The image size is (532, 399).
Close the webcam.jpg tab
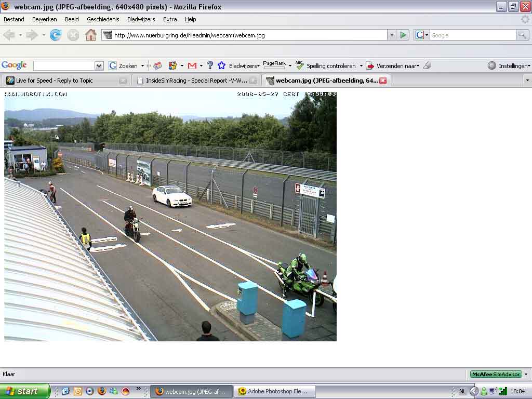[x=383, y=81]
